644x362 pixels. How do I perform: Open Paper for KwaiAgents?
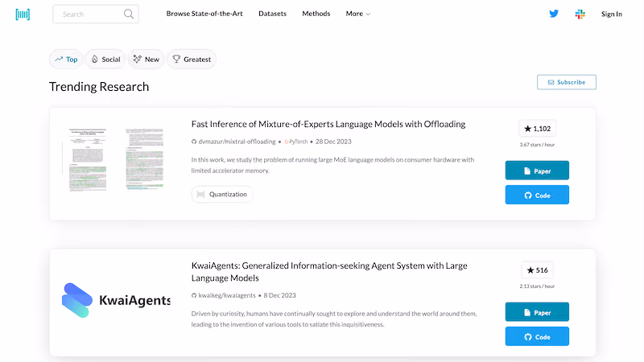coord(537,312)
